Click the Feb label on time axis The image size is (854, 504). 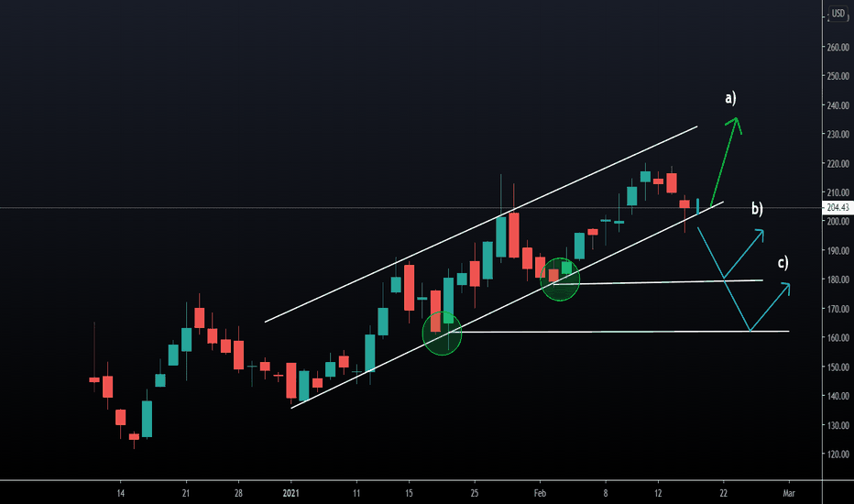[x=540, y=493]
